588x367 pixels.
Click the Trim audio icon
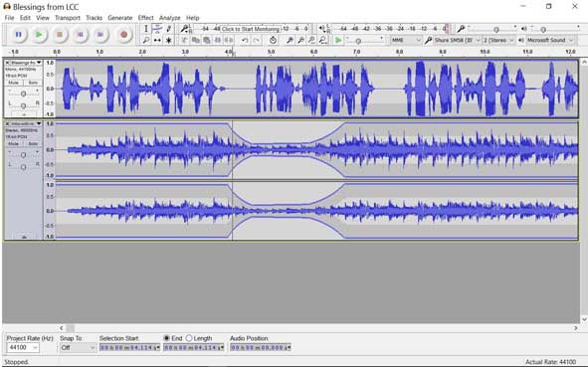pos(218,40)
